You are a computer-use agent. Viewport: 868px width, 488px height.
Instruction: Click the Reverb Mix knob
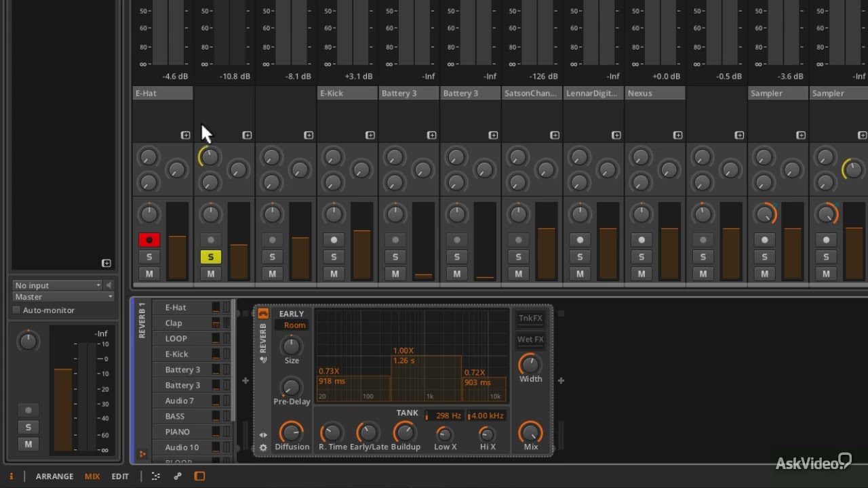(530, 432)
